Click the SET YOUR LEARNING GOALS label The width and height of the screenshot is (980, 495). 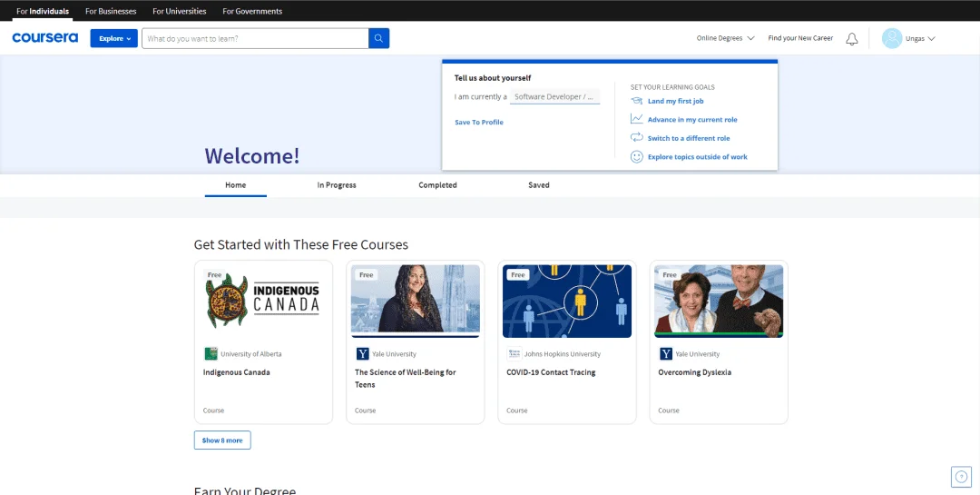coord(672,87)
